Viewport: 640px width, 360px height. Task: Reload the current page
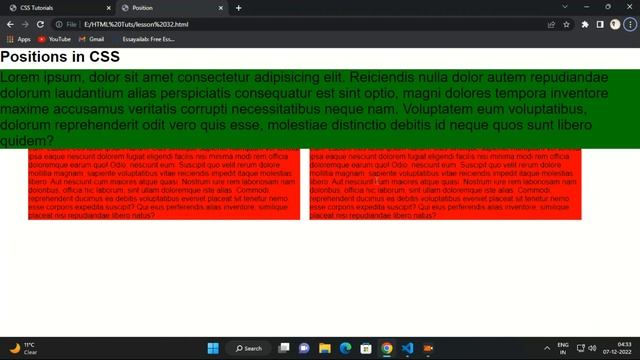click(x=40, y=24)
